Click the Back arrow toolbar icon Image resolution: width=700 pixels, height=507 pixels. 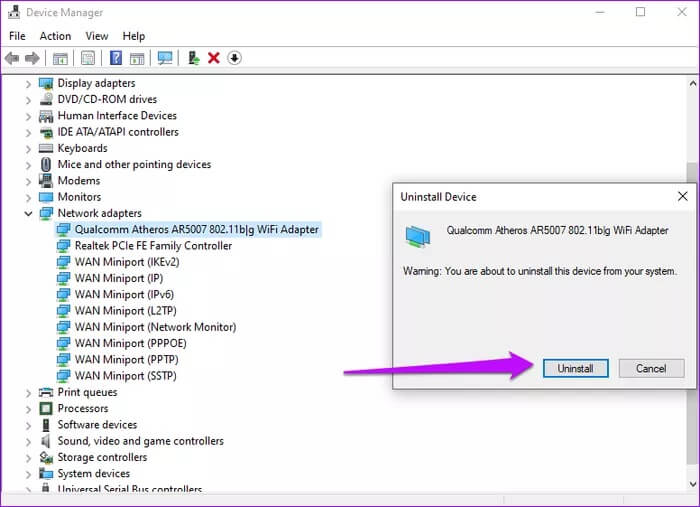tap(12, 58)
